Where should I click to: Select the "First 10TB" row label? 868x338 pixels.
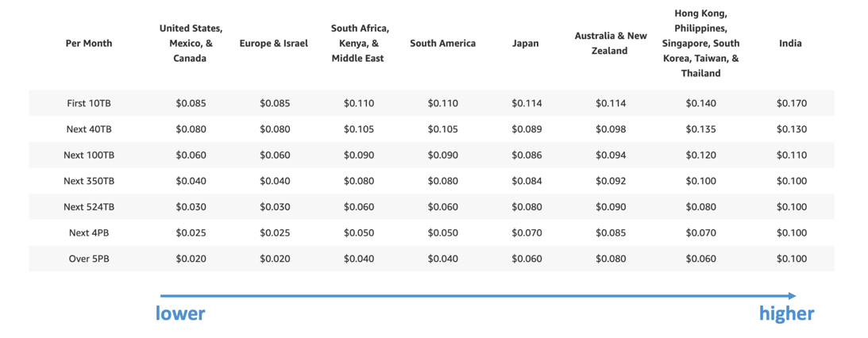[x=89, y=103]
